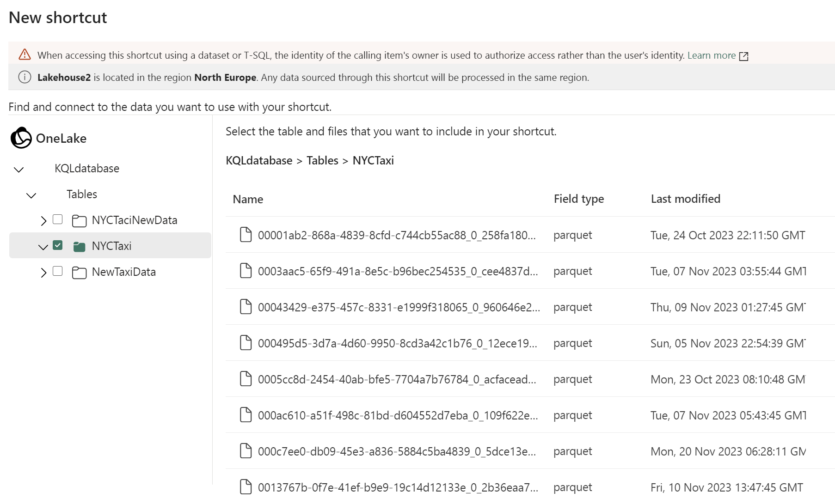Click file icon for 000495d5-3d7a parquet file
Viewport: 835px width, 504px height.
(246, 343)
